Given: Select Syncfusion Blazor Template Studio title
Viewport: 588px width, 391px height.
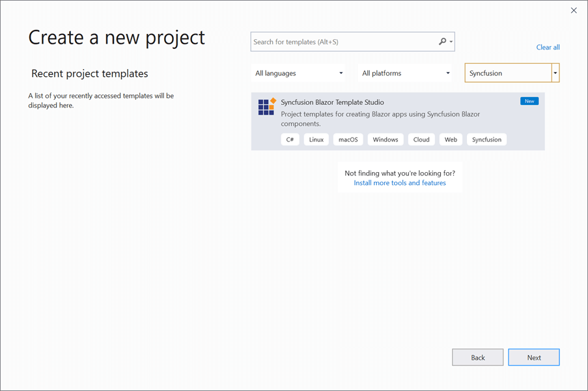Looking at the screenshot, I should point(332,102).
